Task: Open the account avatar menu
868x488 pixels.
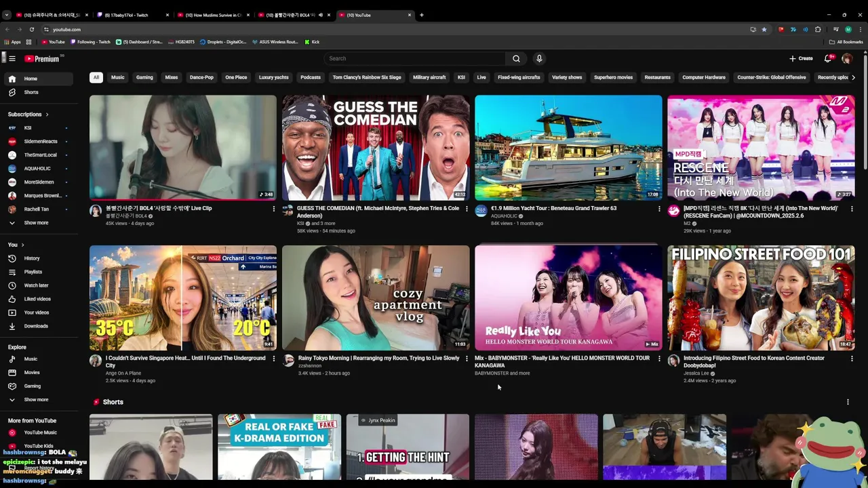Action: pyautogui.click(x=847, y=58)
